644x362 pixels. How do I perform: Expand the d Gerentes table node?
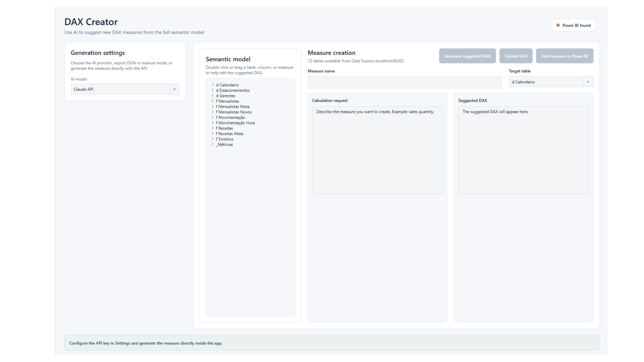click(213, 96)
